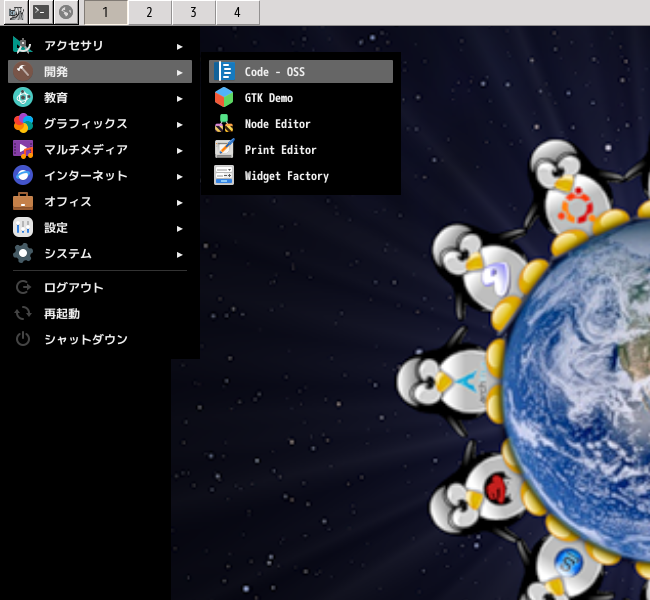650x600 pixels.
Task: Open the terminal launcher in the panel
Action: 41,12
